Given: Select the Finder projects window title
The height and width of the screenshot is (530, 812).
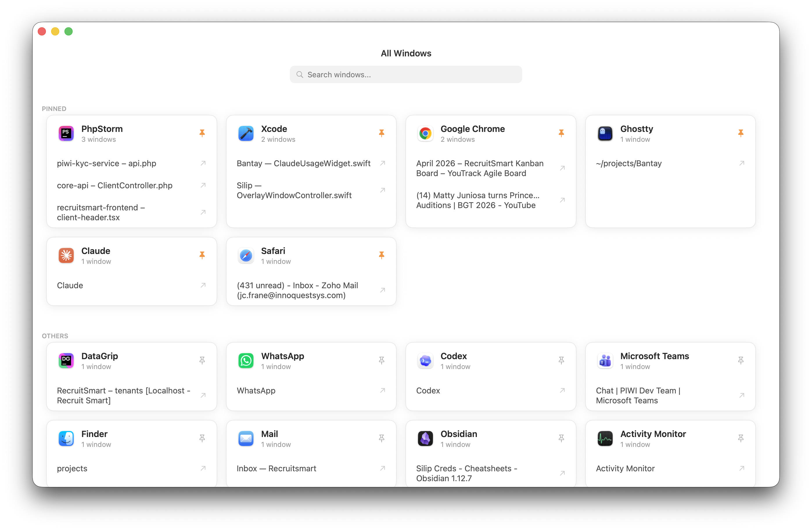Looking at the screenshot, I should click(72, 469).
